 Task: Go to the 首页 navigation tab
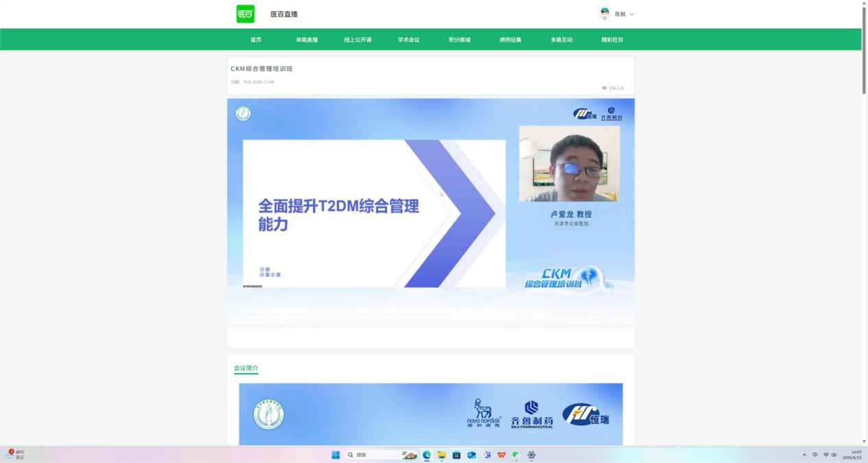pyautogui.click(x=256, y=40)
